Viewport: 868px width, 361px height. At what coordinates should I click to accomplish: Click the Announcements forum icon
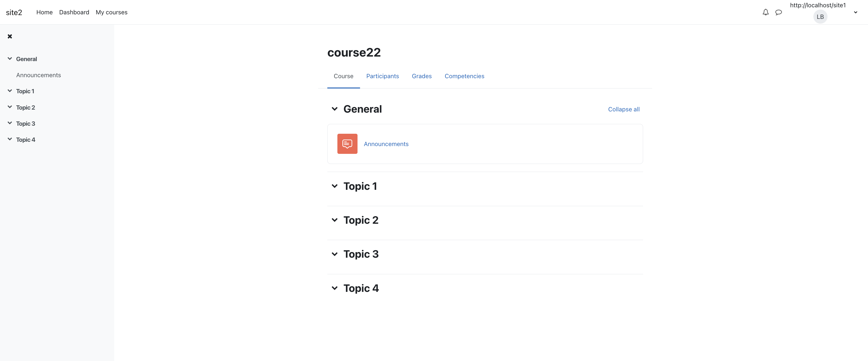pos(347,144)
